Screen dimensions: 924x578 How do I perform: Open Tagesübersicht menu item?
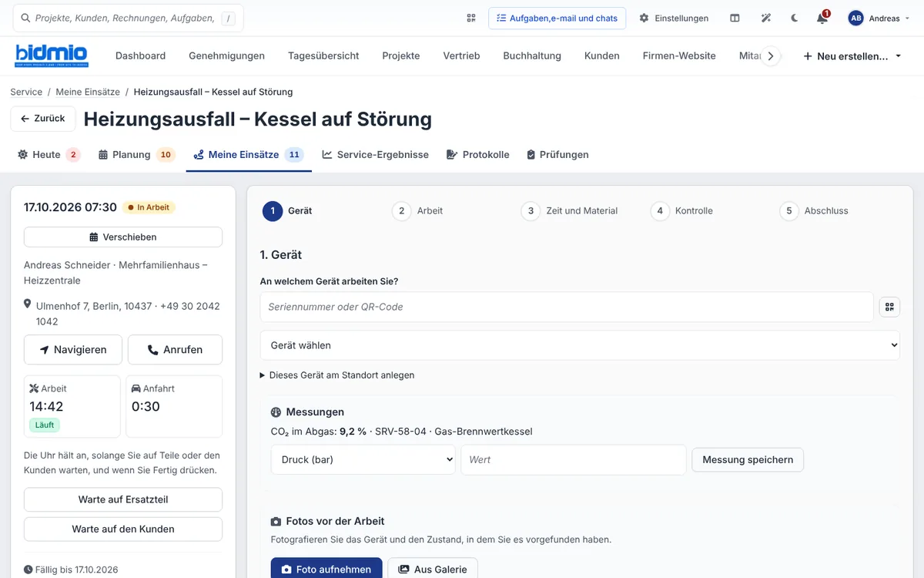(323, 55)
